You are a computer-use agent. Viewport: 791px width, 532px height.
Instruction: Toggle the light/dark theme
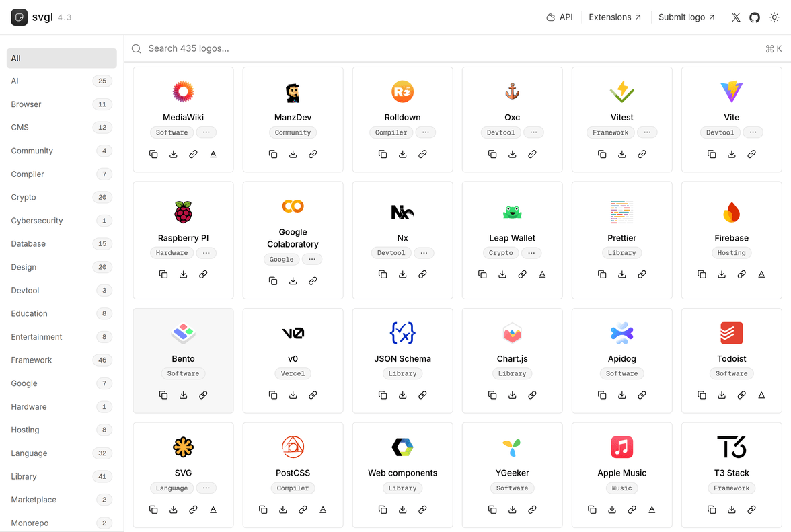click(774, 17)
